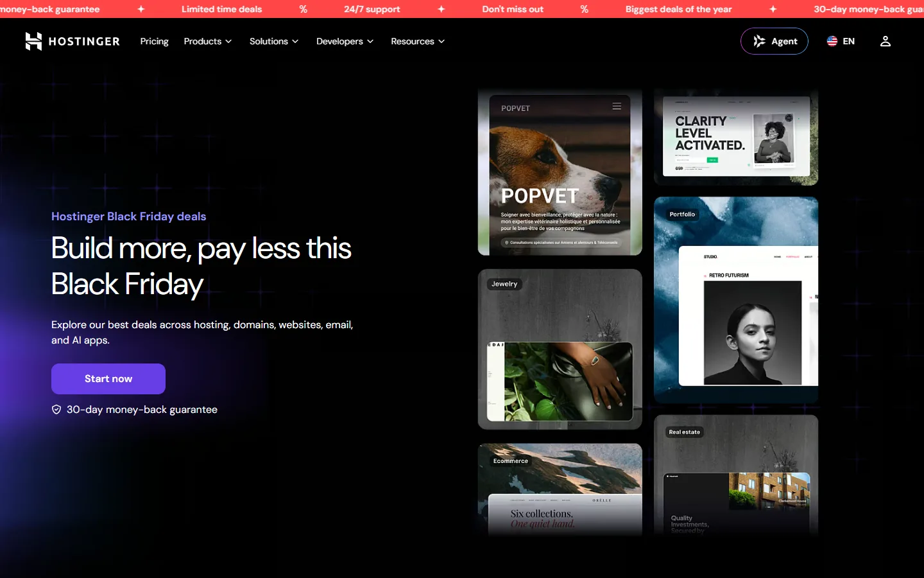Click the percent icon after Limited time deals
Screen dimensions: 924x578
pos(304,9)
